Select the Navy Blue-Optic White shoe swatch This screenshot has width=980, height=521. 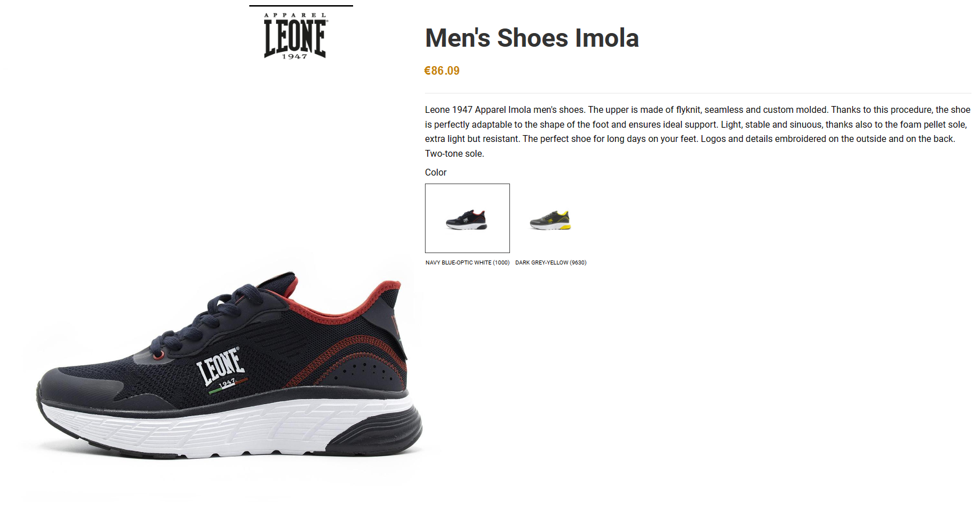pos(467,218)
